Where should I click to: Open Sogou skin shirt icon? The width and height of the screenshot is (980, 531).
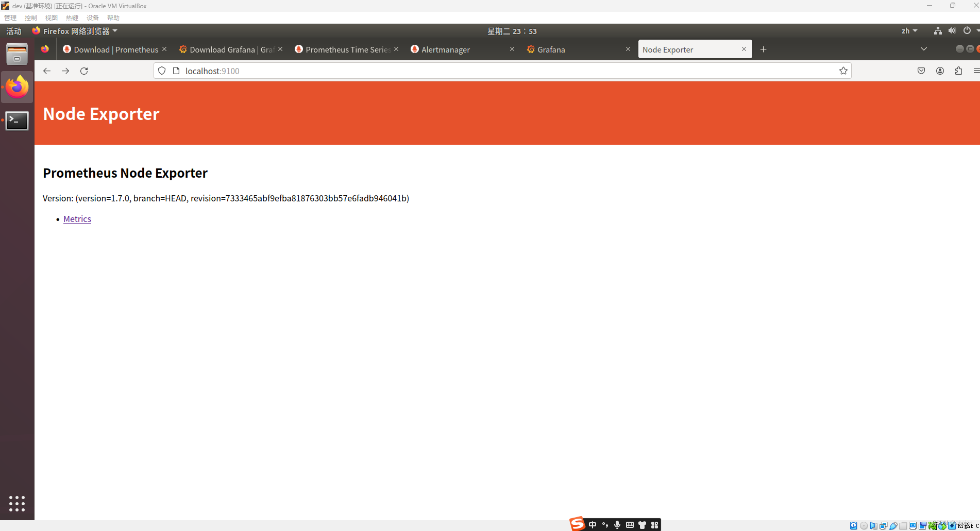(x=642, y=525)
